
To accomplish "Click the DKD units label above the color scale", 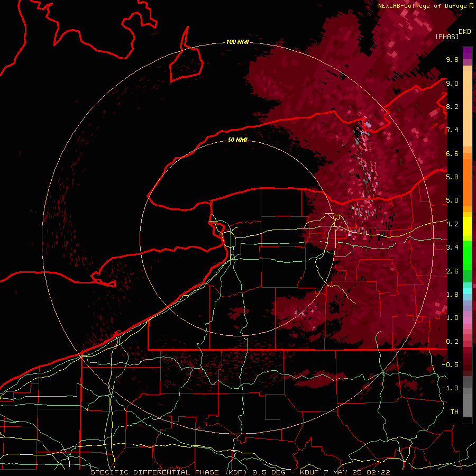I will pos(465,32).
